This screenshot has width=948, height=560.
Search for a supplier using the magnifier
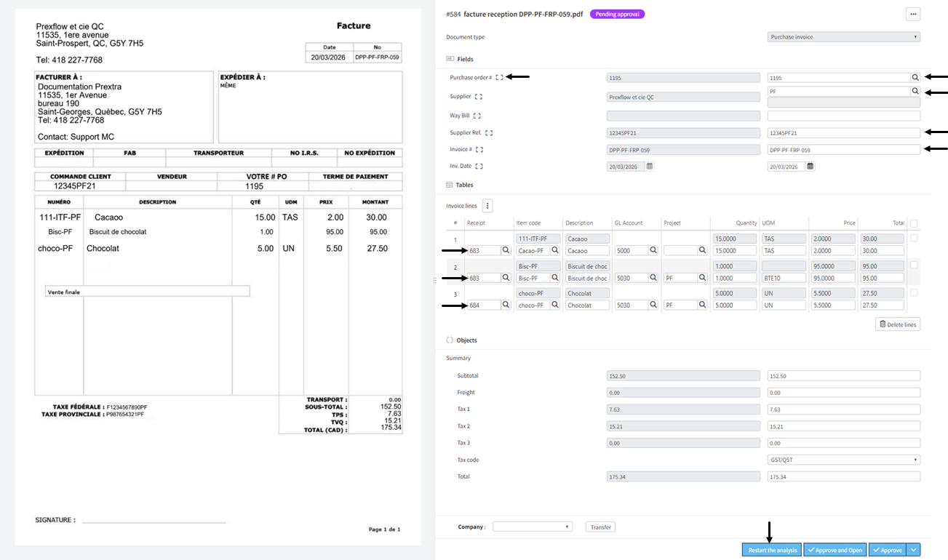(916, 91)
